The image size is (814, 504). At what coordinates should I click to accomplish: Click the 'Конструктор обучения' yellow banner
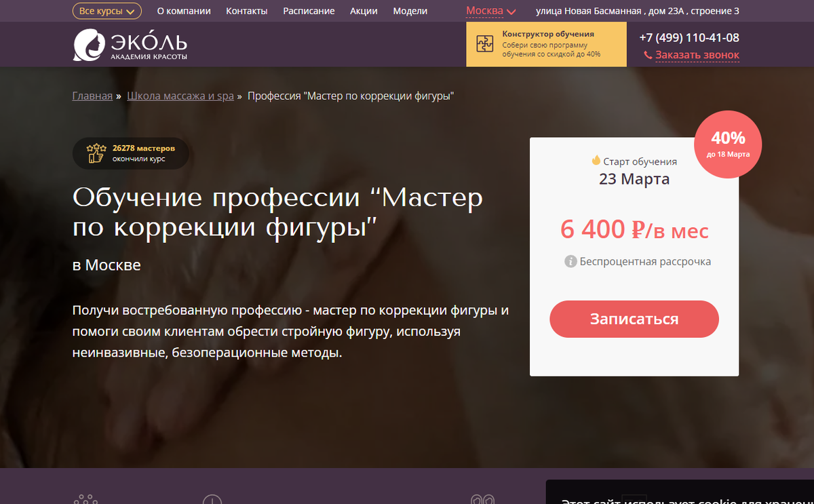pyautogui.click(x=546, y=44)
